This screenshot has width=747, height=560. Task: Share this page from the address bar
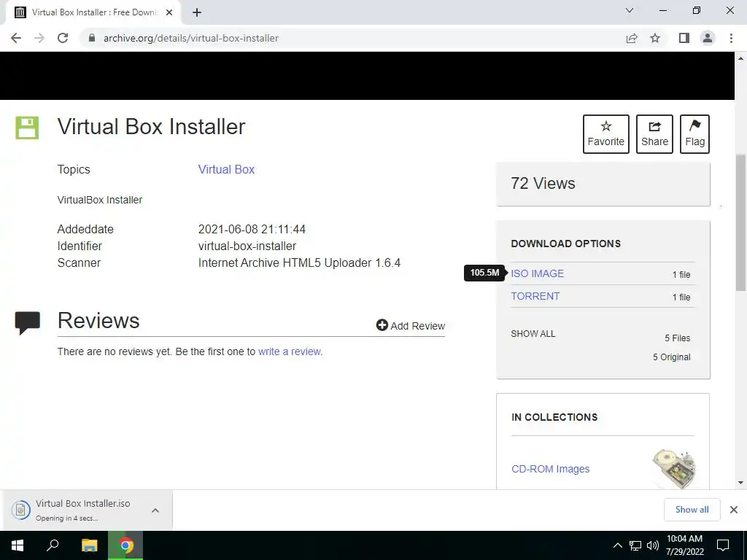tap(632, 38)
